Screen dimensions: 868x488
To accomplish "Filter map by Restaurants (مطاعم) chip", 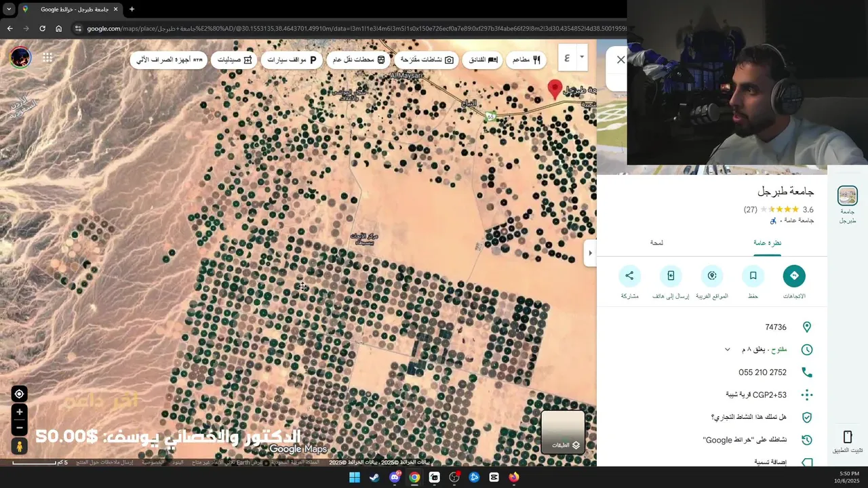I will click(x=527, y=60).
